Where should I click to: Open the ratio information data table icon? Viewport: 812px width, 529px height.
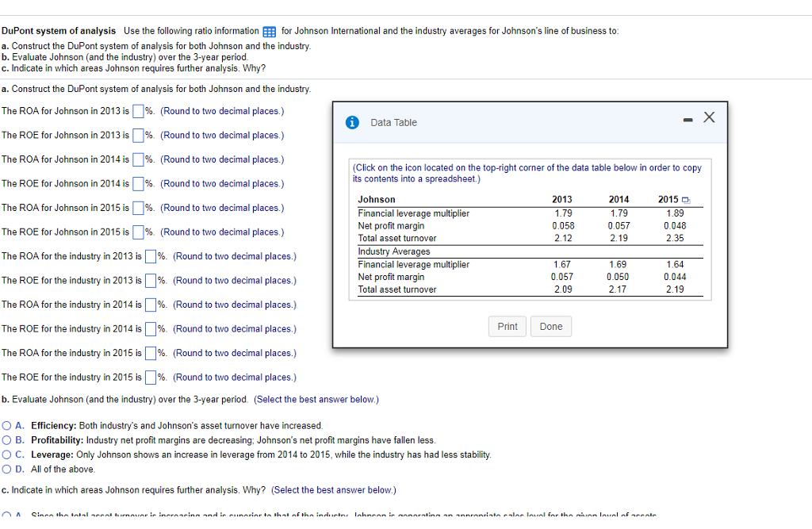(x=269, y=32)
